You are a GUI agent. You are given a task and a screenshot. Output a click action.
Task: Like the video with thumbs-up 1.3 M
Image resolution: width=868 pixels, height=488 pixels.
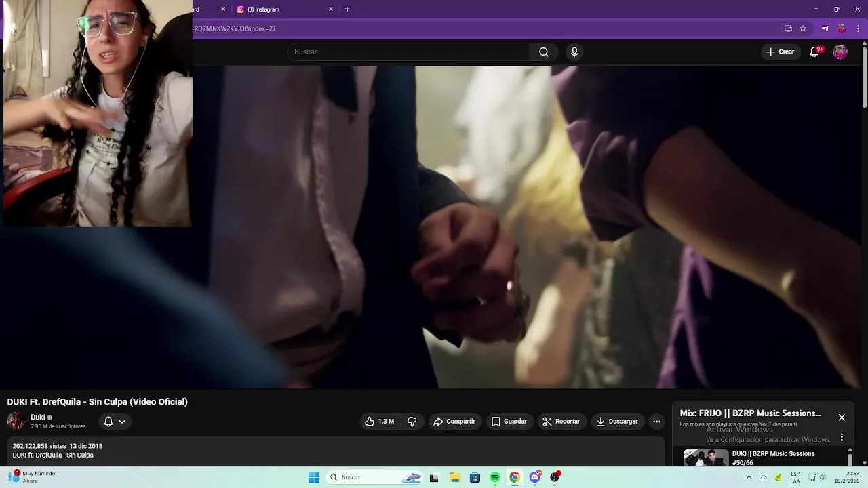coord(379,422)
